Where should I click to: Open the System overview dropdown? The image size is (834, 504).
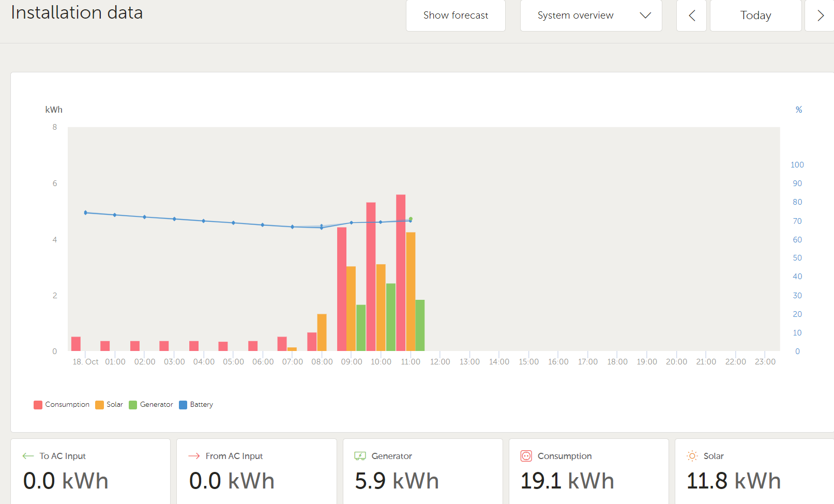tap(575, 16)
